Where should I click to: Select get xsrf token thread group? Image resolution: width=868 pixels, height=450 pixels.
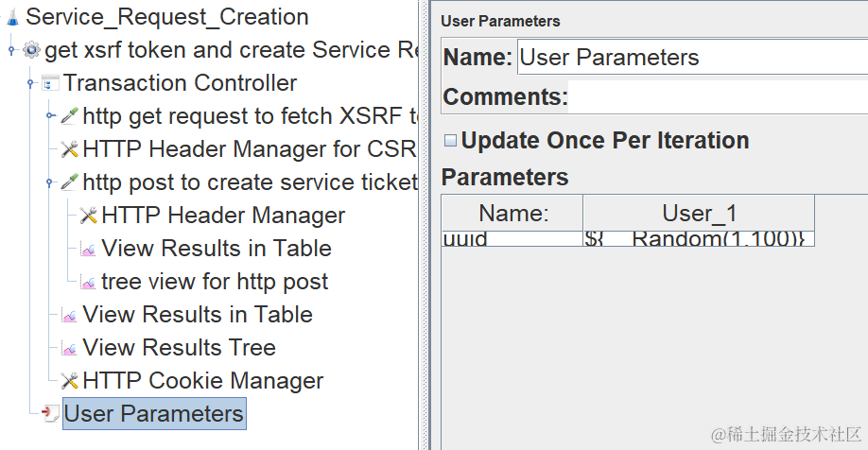(x=231, y=50)
